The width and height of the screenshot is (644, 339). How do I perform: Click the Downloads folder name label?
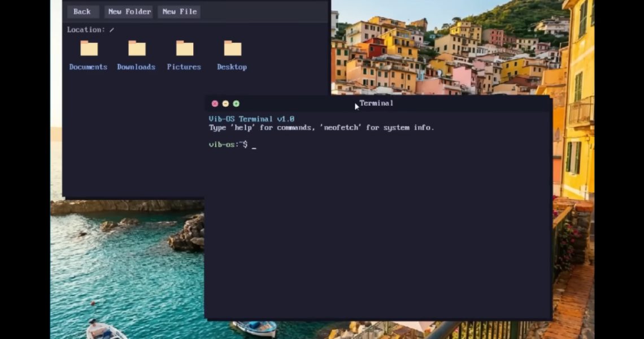pos(136,67)
